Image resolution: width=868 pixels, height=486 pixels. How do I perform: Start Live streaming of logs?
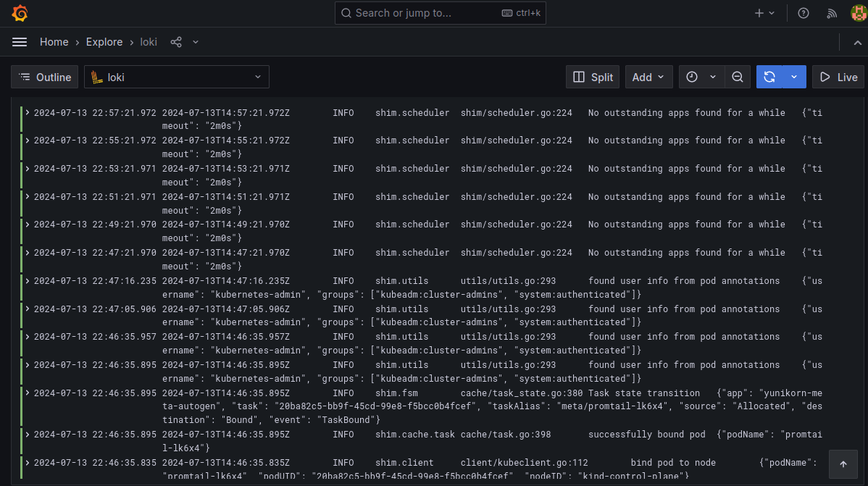click(x=838, y=77)
